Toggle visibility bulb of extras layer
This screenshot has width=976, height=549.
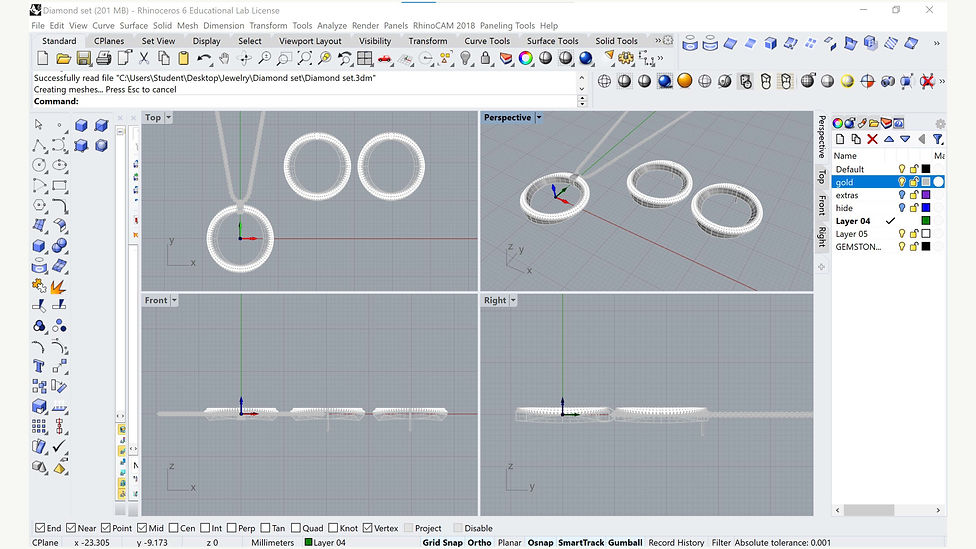tap(901, 195)
